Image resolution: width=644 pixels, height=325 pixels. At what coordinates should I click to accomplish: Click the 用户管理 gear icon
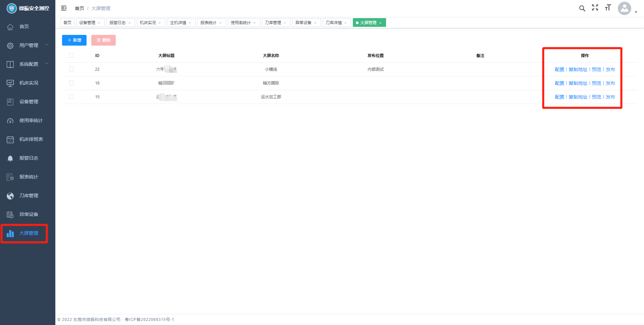click(x=10, y=46)
